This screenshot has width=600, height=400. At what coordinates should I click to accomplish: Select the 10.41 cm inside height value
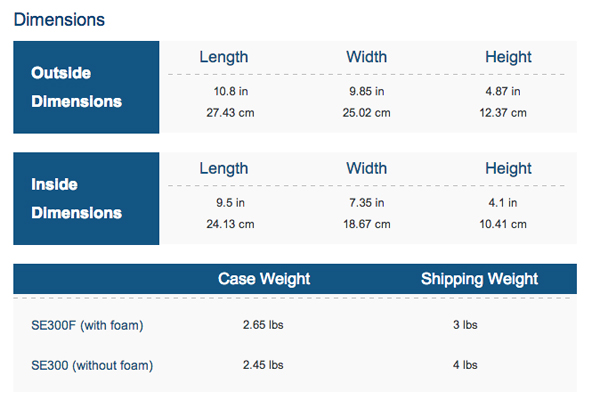click(x=503, y=223)
